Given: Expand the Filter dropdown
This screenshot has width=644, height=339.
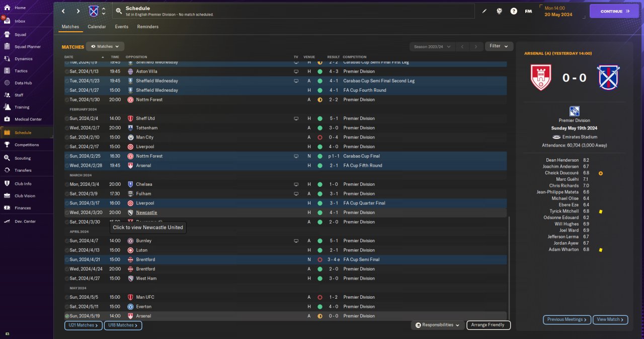Looking at the screenshot, I should click(499, 46).
